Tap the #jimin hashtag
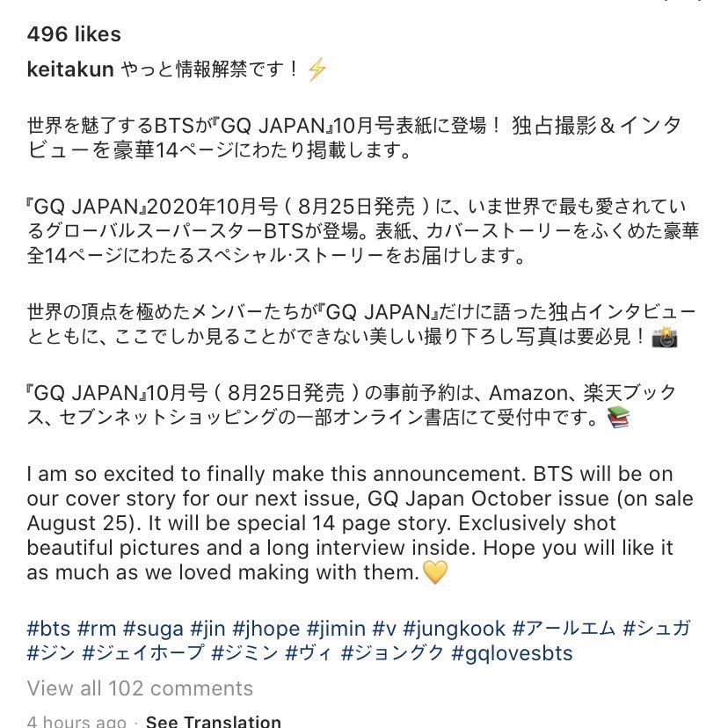 (x=336, y=630)
